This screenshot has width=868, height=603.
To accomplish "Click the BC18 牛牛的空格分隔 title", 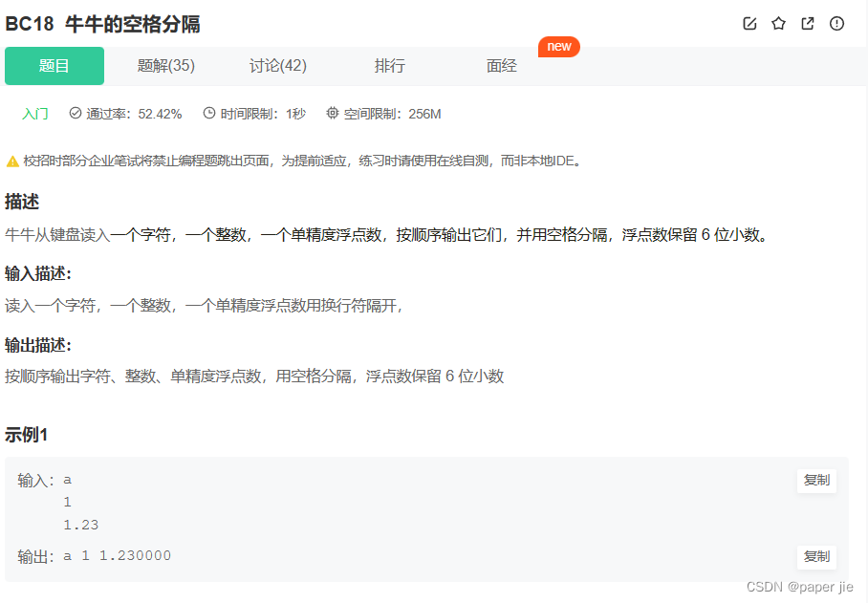I will click(102, 24).
